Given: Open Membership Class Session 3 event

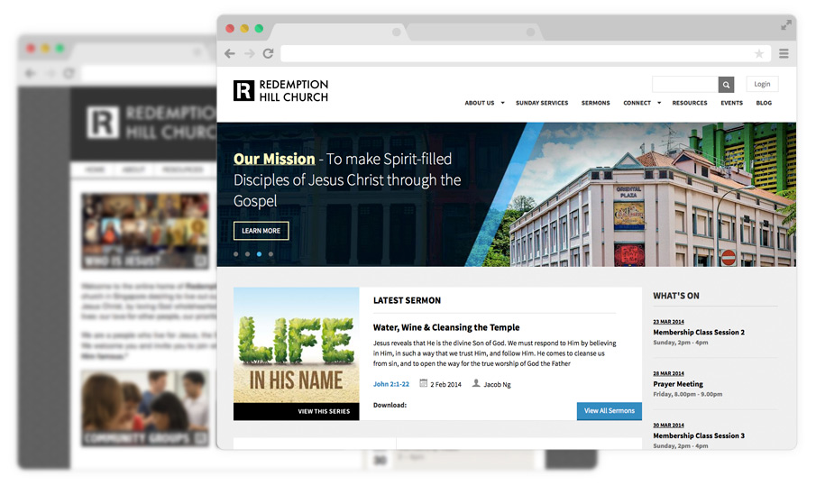Looking at the screenshot, I should (699, 435).
